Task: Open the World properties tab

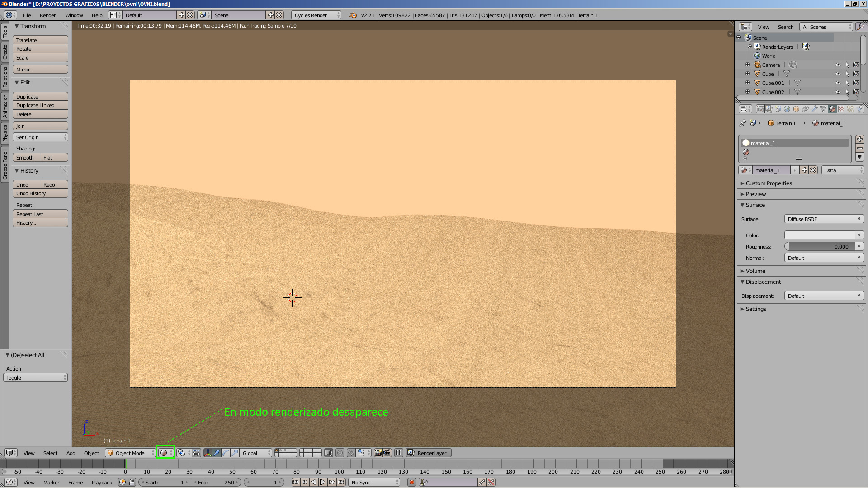Action: (x=787, y=109)
